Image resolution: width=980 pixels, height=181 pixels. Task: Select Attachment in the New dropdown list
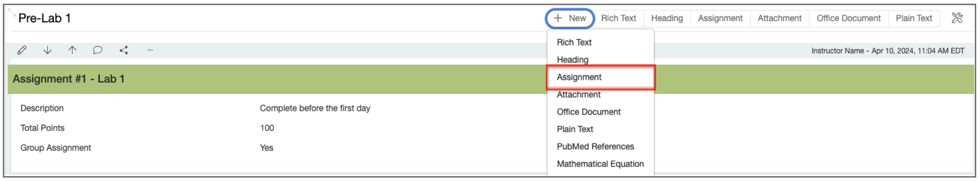578,95
